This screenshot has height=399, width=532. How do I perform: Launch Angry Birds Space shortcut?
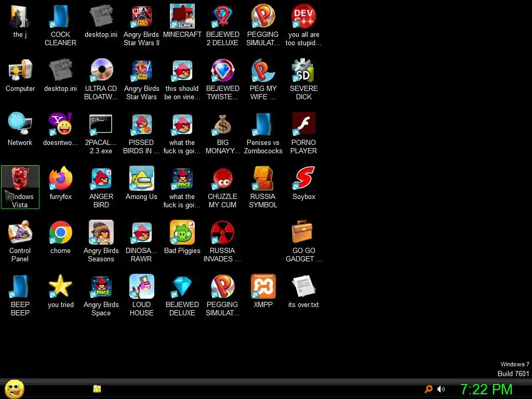101,295
